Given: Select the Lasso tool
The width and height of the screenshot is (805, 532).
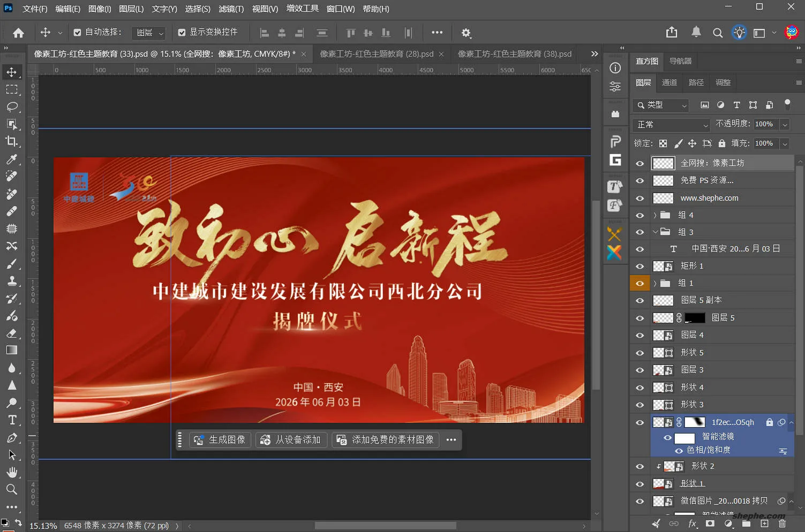Looking at the screenshot, I should 12,107.
